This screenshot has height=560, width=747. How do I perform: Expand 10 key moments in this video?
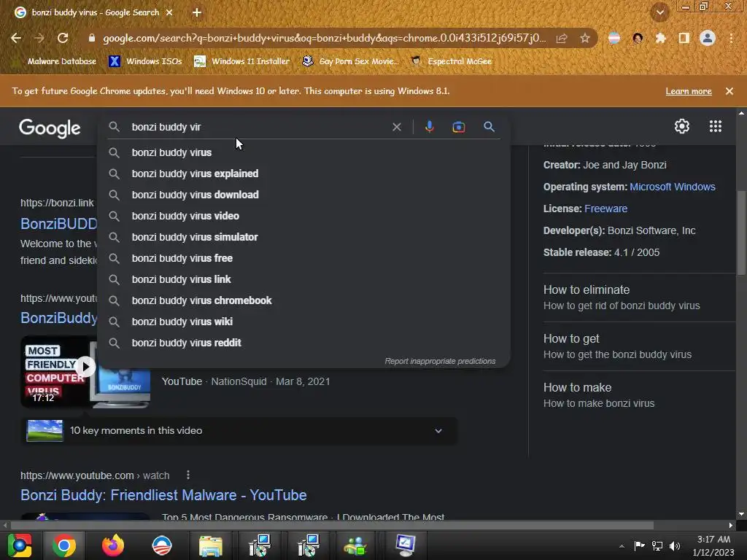(x=239, y=430)
